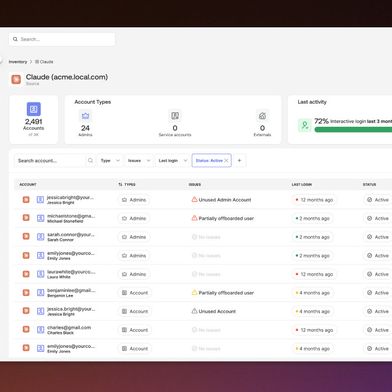The height and width of the screenshot is (392, 392).
Task: Click 2 months ago in Sarah Connor's row
Action: tap(315, 237)
